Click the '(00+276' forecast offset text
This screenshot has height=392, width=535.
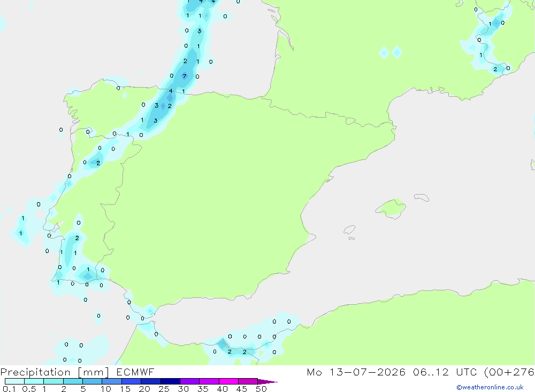[x=509, y=372]
